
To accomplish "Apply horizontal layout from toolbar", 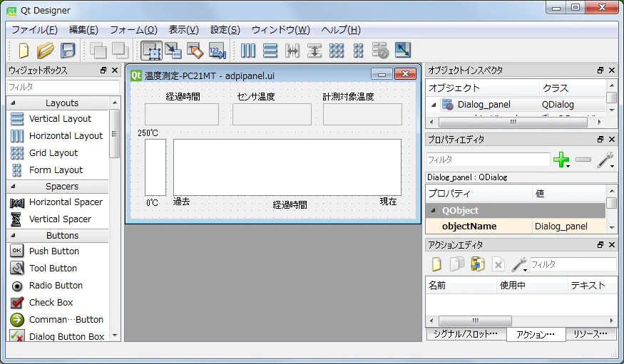I will tap(248, 51).
